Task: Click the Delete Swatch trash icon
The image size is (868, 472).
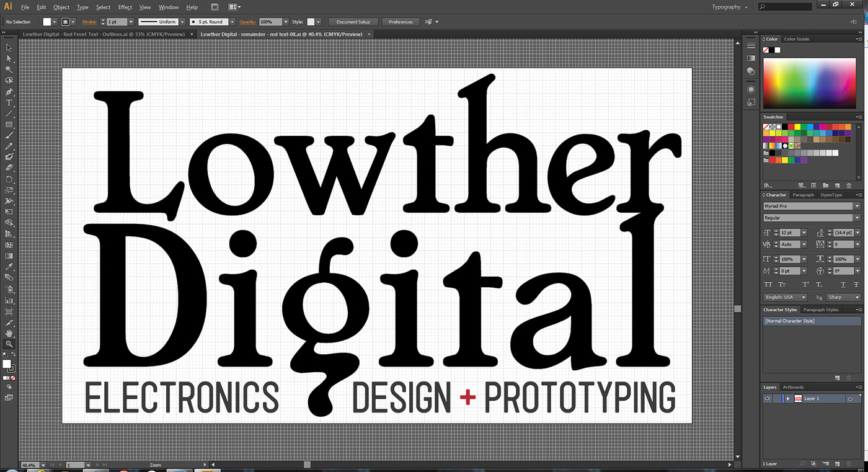Action: (x=848, y=185)
